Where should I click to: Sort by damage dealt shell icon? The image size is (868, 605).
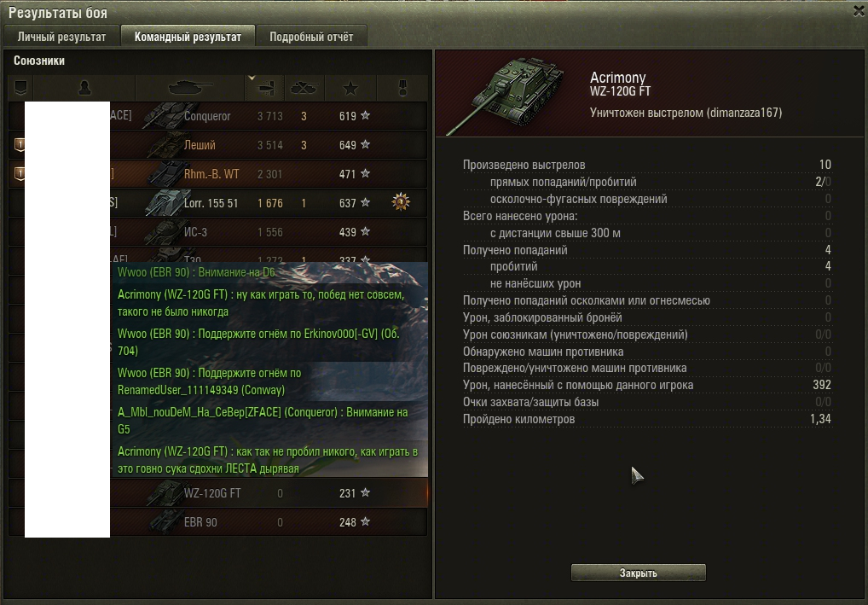coord(264,88)
